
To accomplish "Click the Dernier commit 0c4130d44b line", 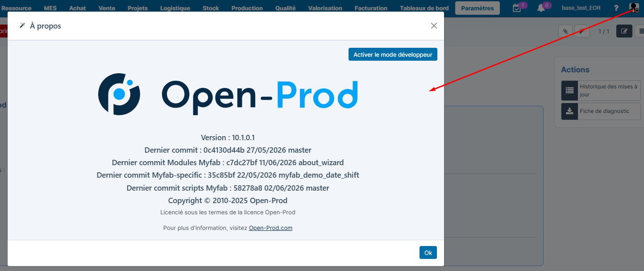I will (x=228, y=150).
